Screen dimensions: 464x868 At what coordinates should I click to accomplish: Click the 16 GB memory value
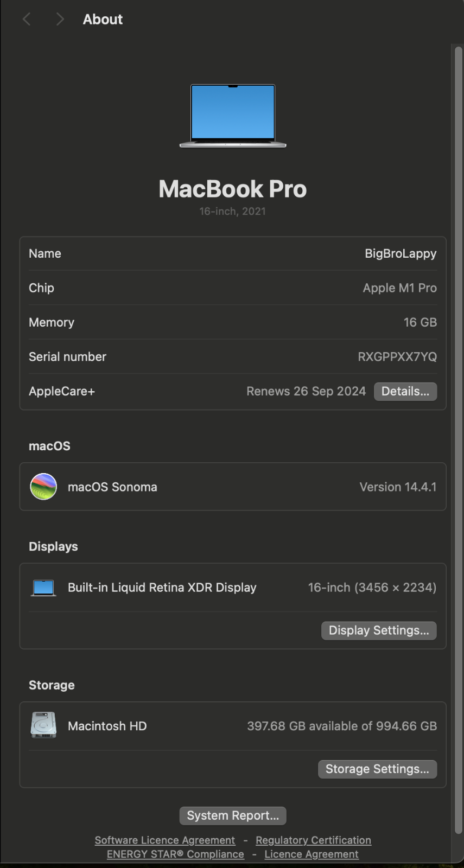click(420, 322)
